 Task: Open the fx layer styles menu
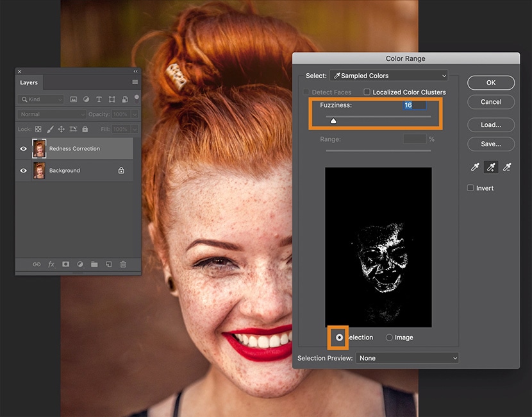click(x=51, y=264)
